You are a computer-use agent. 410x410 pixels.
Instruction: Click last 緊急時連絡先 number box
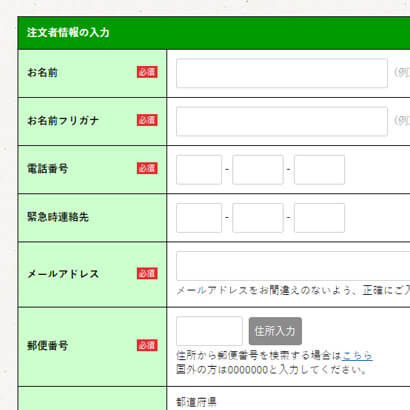click(x=319, y=218)
